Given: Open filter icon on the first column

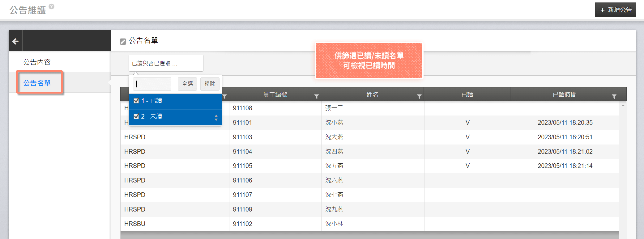Looking at the screenshot, I should (x=225, y=97).
